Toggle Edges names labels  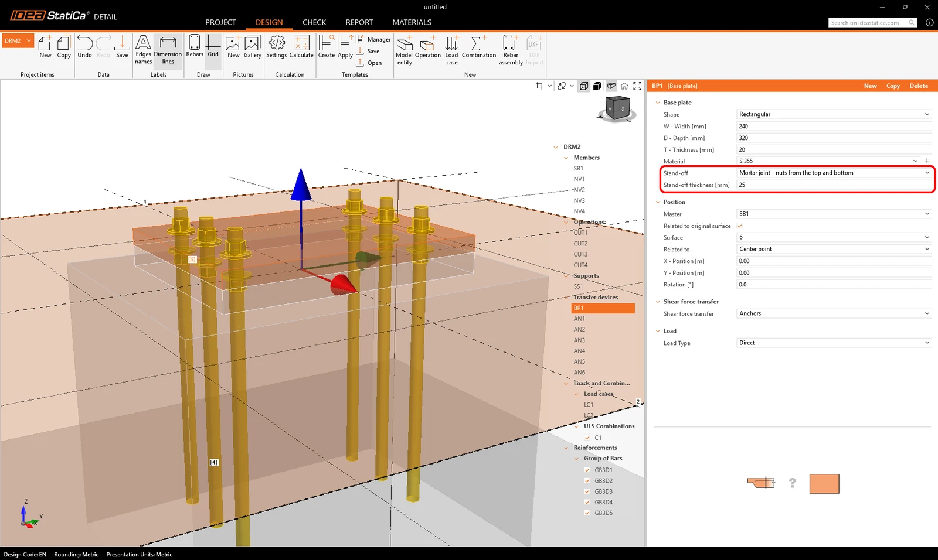click(143, 49)
